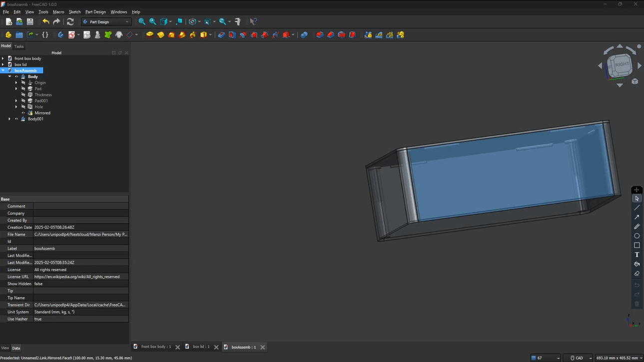This screenshot has height=362, width=644.
Task: Click the blue folder Group icon
Action: 19,35
